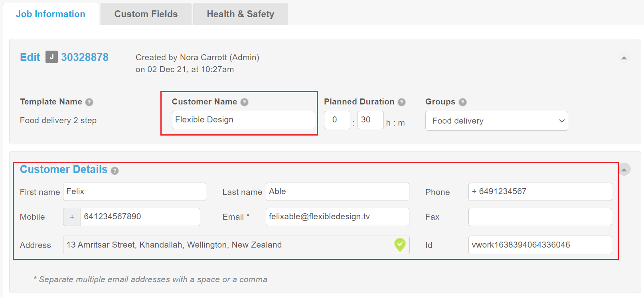Click help icon beside Template Name
Image resolution: width=644 pixels, height=297 pixels.
(x=89, y=102)
